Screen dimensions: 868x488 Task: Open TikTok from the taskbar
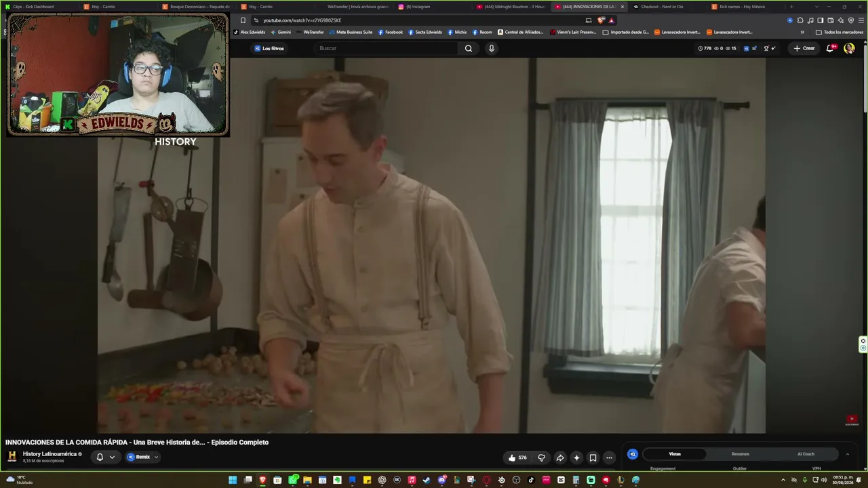click(x=531, y=480)
